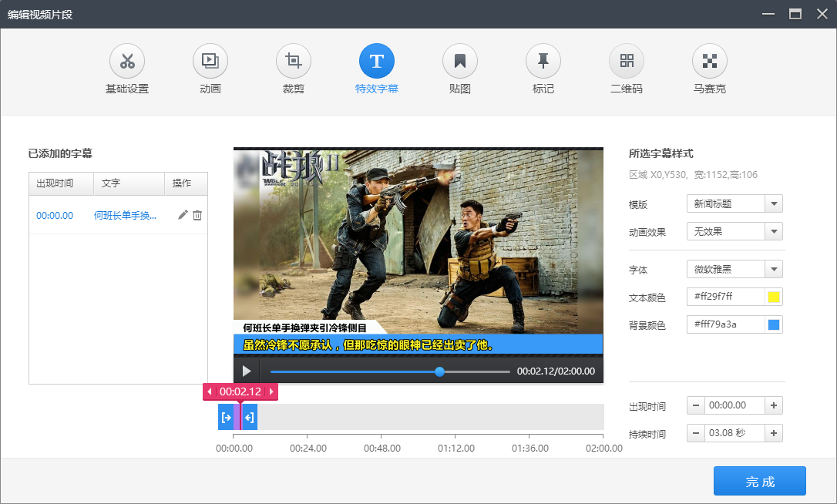
Task: Decrease 持续时间 with the minus button
Action: click(x=696, y=433)
